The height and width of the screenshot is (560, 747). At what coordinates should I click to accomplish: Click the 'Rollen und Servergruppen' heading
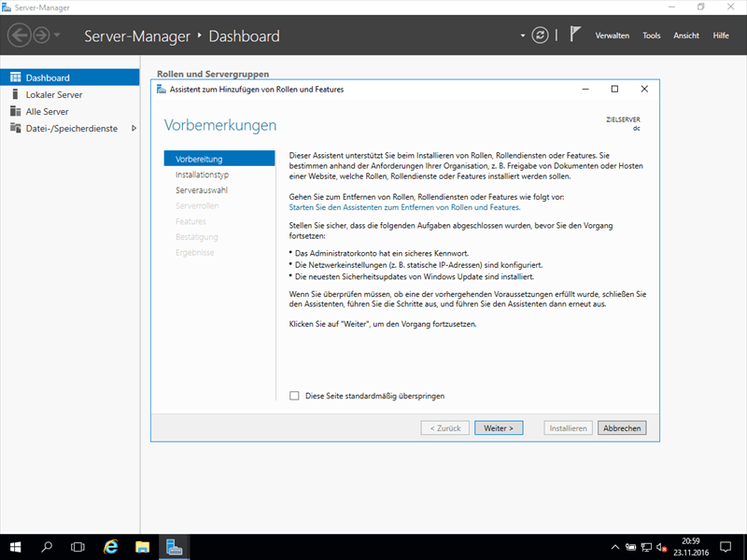(213, 74)
